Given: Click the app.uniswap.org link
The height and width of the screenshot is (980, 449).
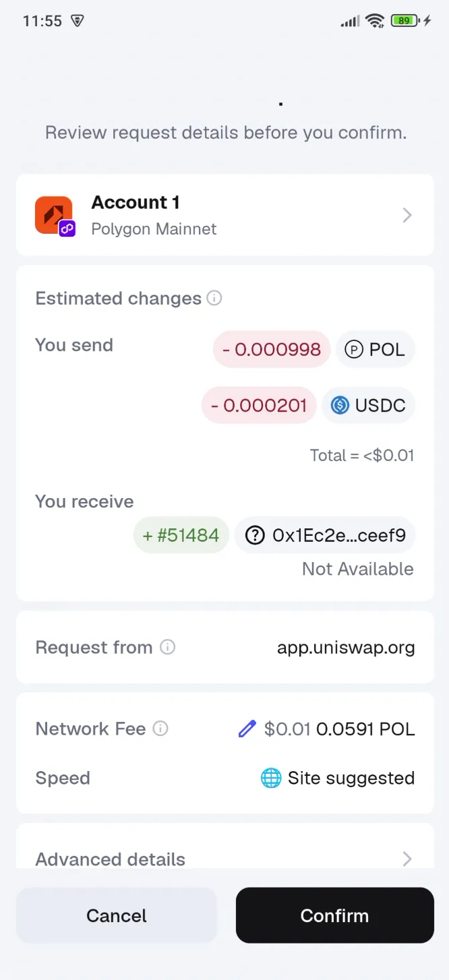Looking at the screenshot, I should point(346,647).
